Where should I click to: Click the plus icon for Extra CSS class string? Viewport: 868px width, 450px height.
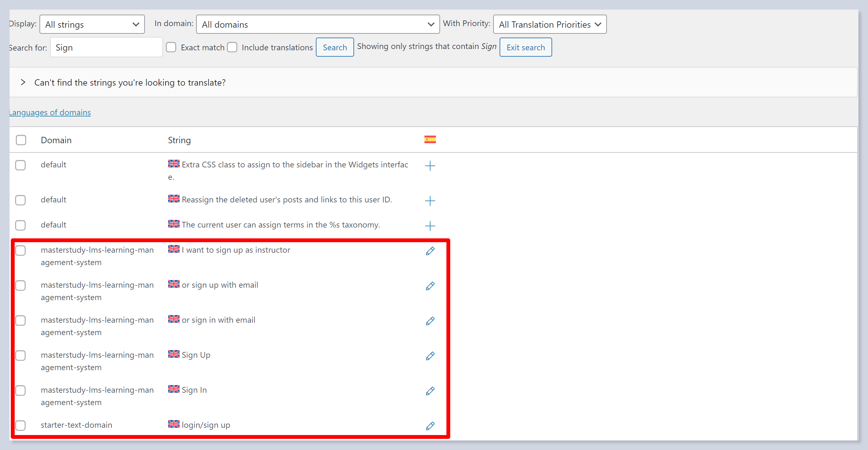point(430,166)
